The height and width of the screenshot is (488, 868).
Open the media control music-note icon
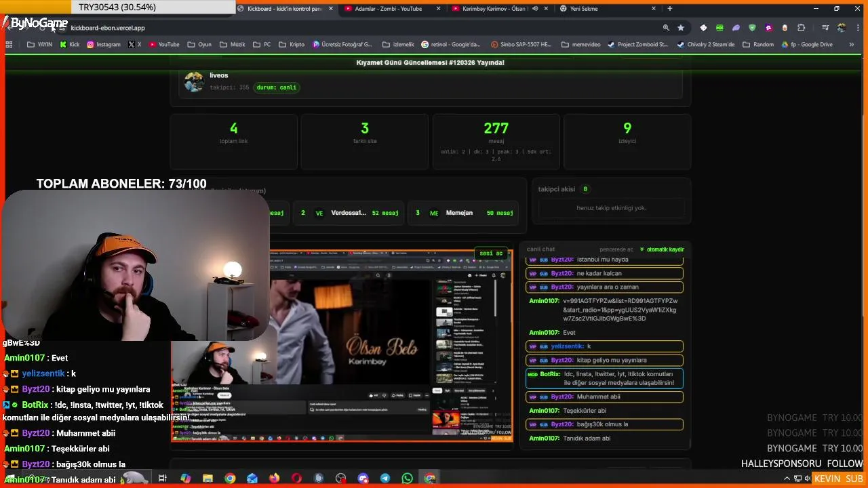coord(825,28)
